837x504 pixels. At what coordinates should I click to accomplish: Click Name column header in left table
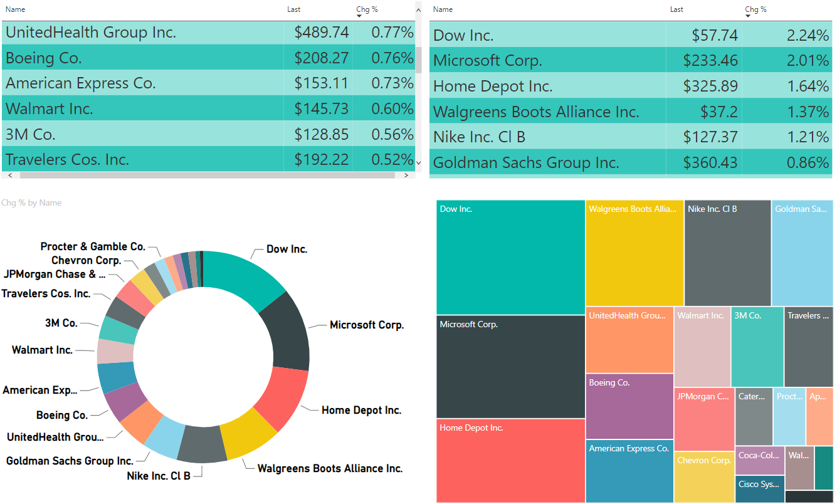[15, 9]
